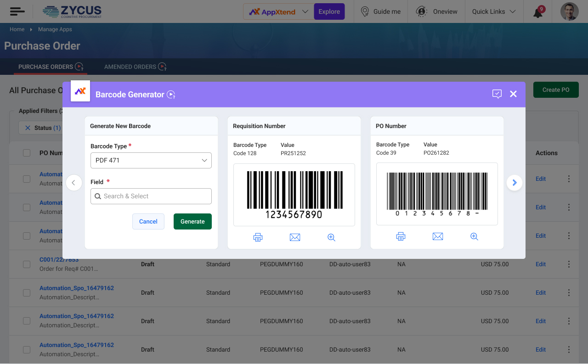Email the Requisition Number barcode
Image resolution: width=588 pixels, height=364 pixels.
tap(295, 237)
